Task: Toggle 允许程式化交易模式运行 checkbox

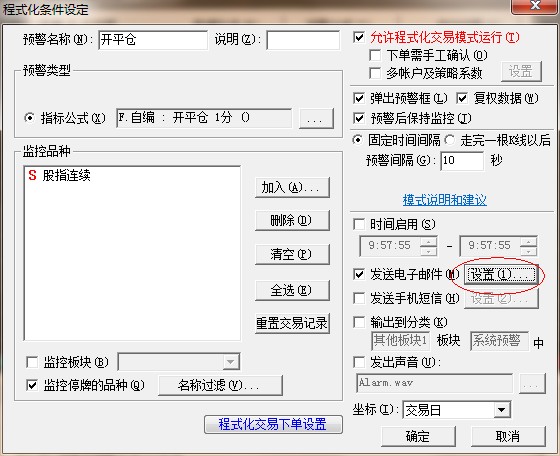Action: [359, 37]
